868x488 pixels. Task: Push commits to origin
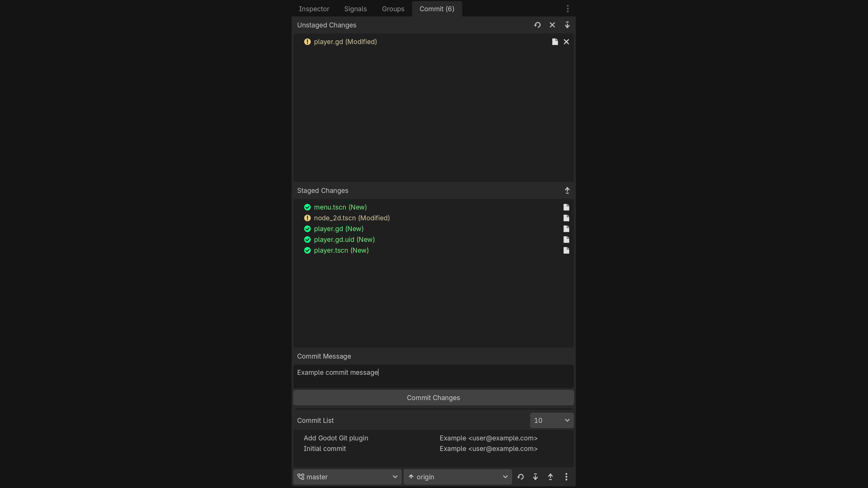point(550,477)
